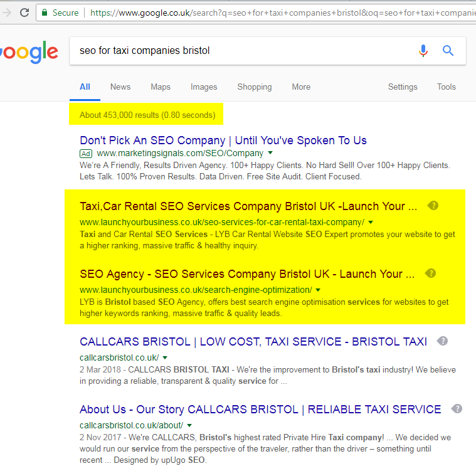Open the 'CALLCARS BRISTOL | LOW COST' result
Image resolution: width=476 pixels, height=476 pixels.
coord(253,342)
